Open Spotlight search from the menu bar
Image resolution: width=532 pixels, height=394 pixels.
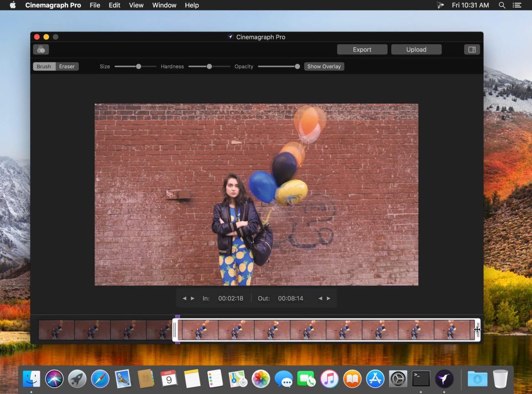(502, 5)
